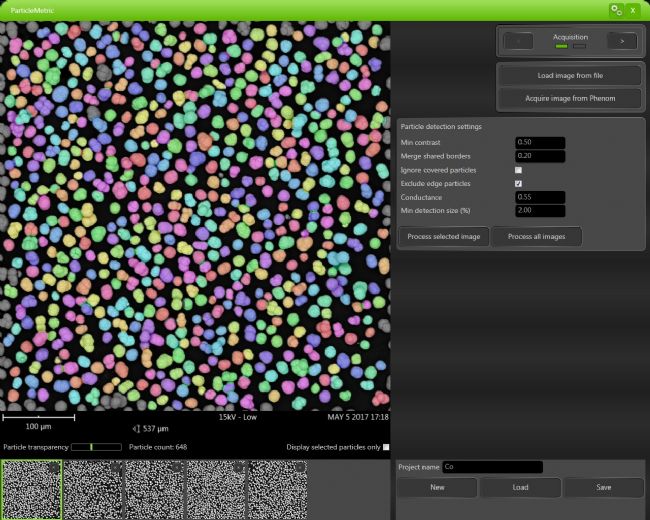Click the Conductance value field
The width and height of the screenshot is (650, 520).
tap(540, 197)
